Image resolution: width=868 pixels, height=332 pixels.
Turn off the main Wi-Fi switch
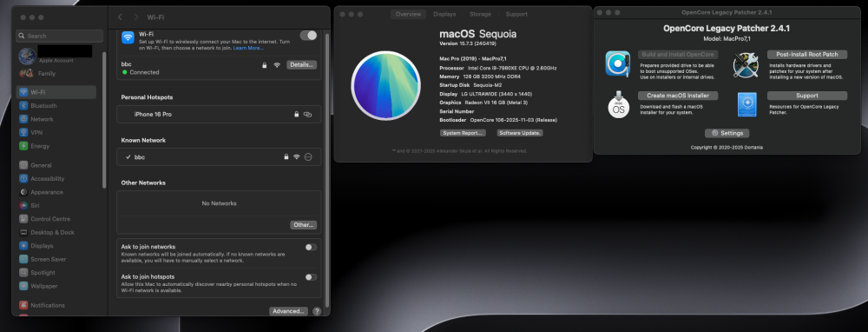(308, 36)
